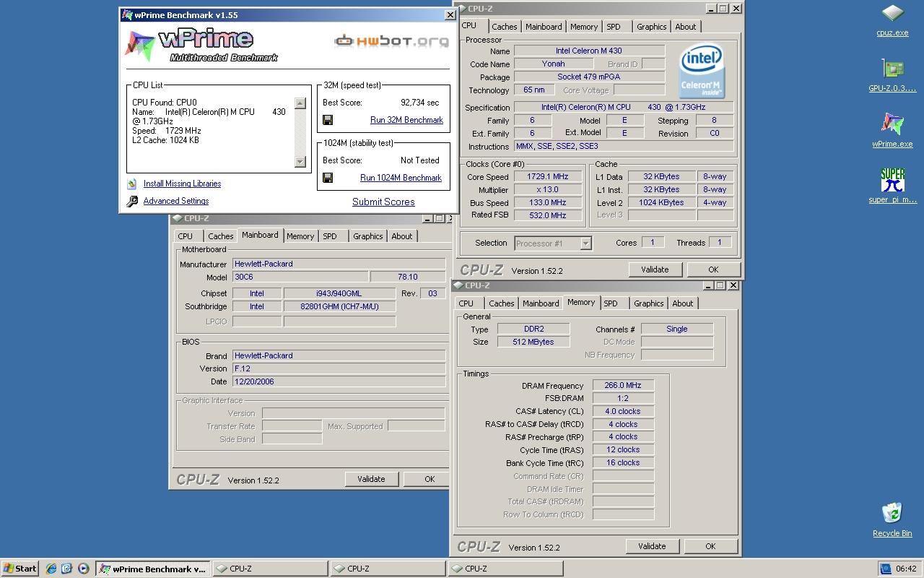This screenshot has width=924, height=578.
Task: Click the Start button
Action: 20,569
